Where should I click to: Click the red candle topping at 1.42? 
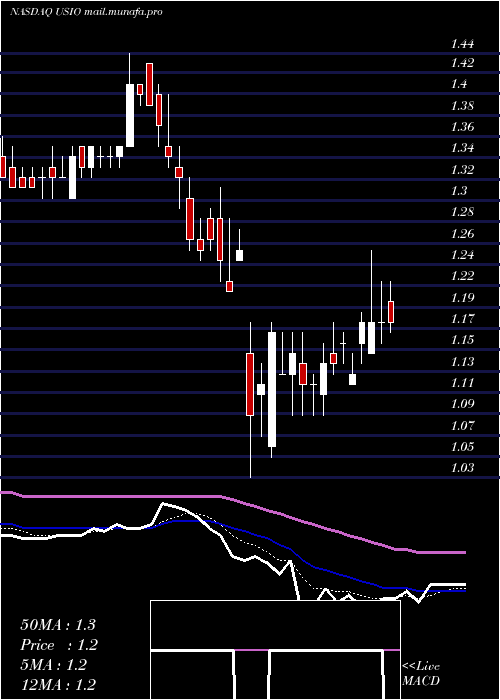(150, 84)
